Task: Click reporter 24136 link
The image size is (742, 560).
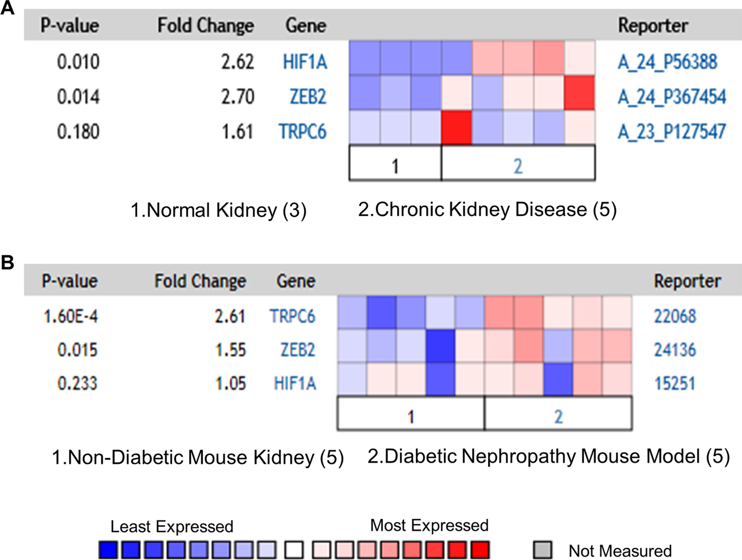Action: pyautogui.click(x=675, y=349)
